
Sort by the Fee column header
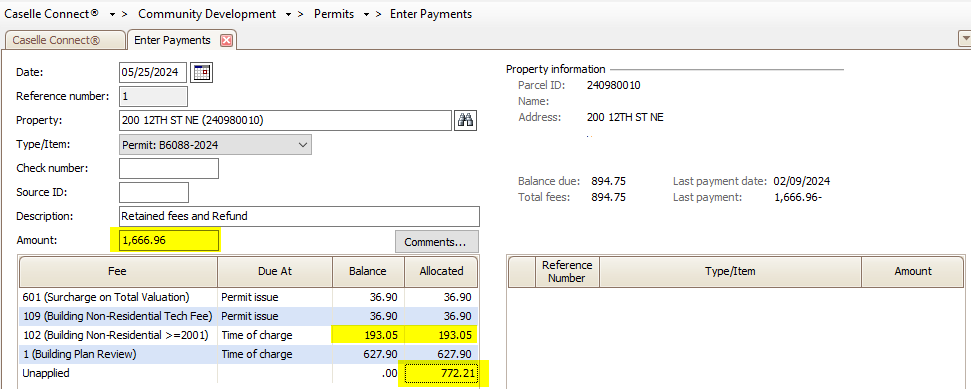[118, 271]
